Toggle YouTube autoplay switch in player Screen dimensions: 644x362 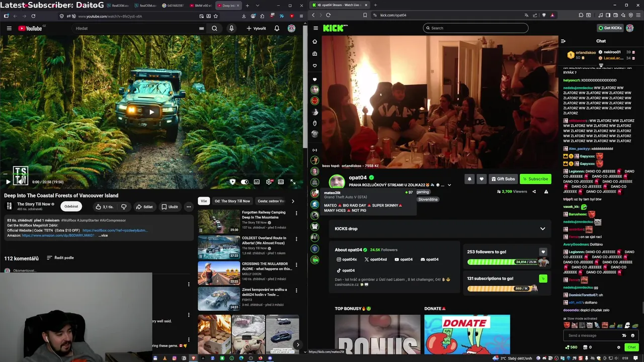(x=245, y=182)
